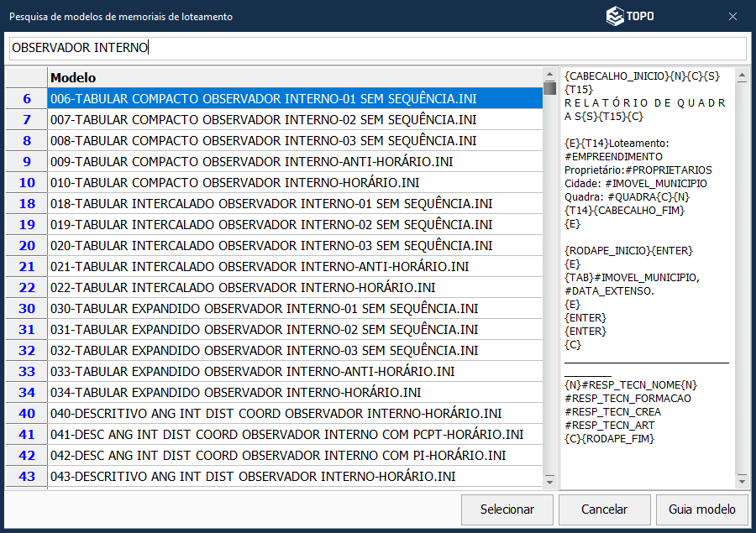Open the Guia modelo button
This screenshot has width=756, height=533.
click(701, 509)
